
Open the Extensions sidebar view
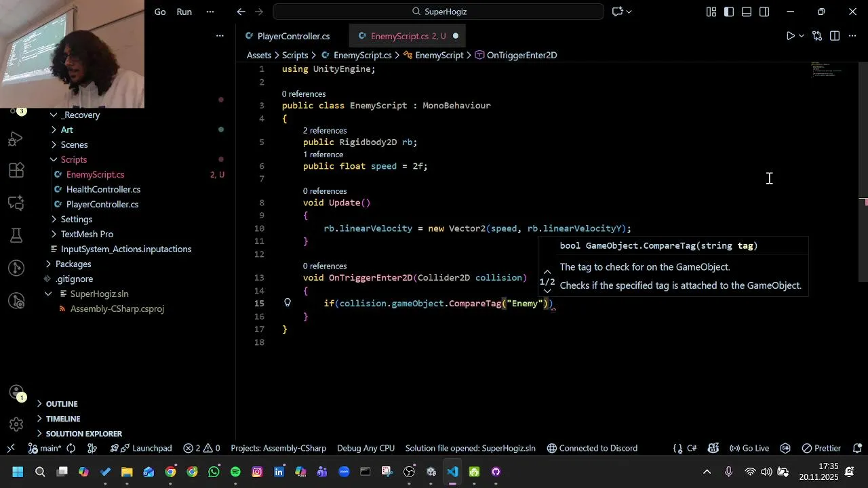tap(16, 170)
